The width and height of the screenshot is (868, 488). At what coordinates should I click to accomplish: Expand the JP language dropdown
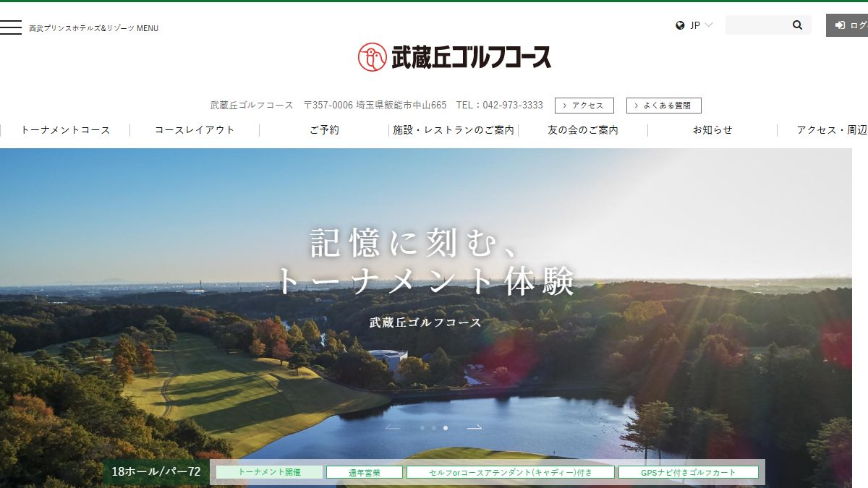(701, 25)
